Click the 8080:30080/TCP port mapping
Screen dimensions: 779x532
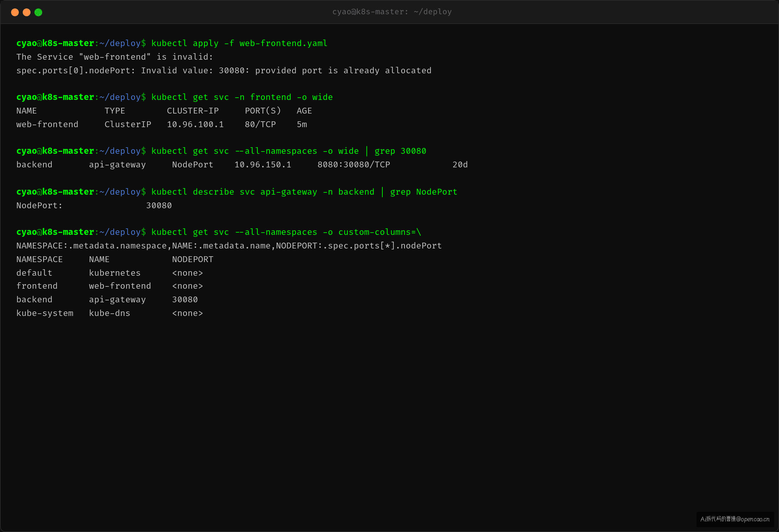[354, 165]
